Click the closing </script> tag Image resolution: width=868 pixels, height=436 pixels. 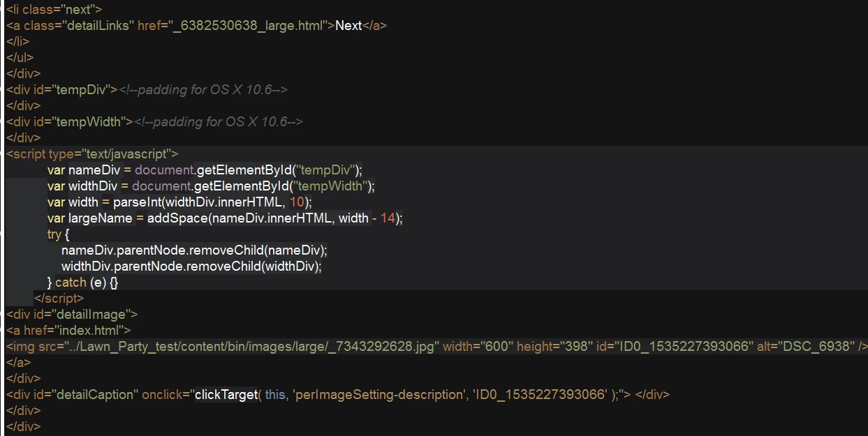click(x=59, y=299)
